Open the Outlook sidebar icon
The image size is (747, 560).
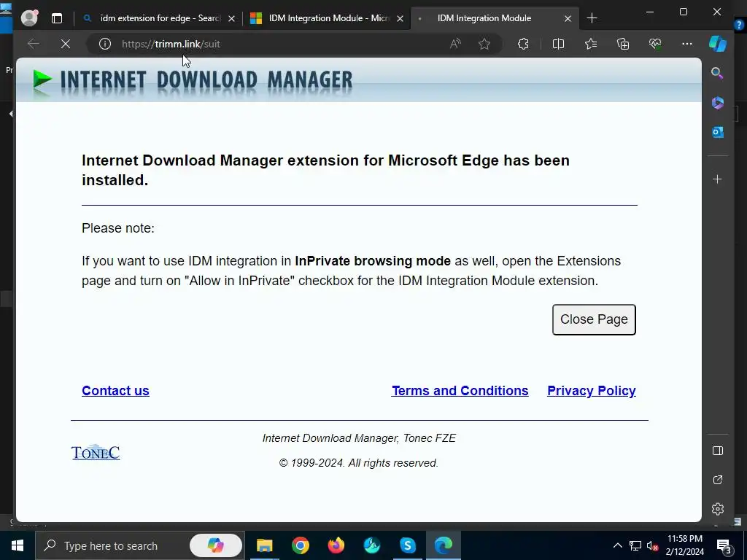coord(718,132)
